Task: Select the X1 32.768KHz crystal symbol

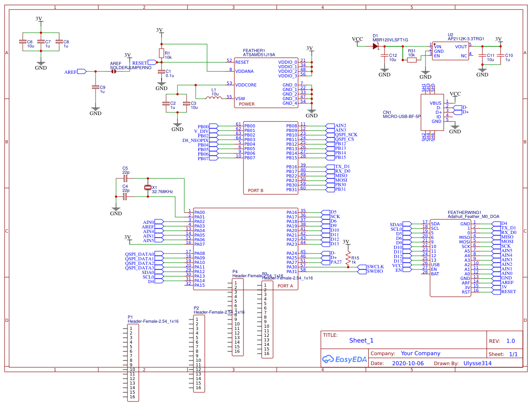Action: (147, 188)
